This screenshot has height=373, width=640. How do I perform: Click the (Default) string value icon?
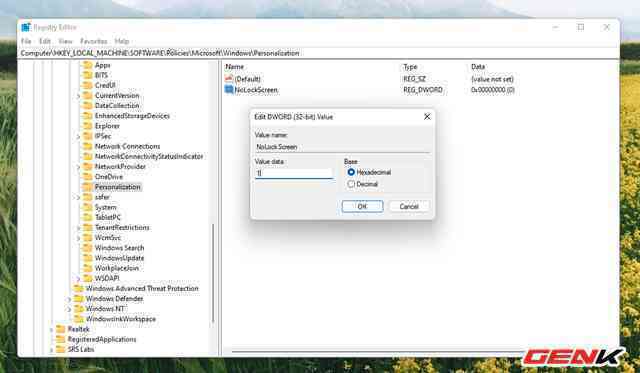(229, 79)
